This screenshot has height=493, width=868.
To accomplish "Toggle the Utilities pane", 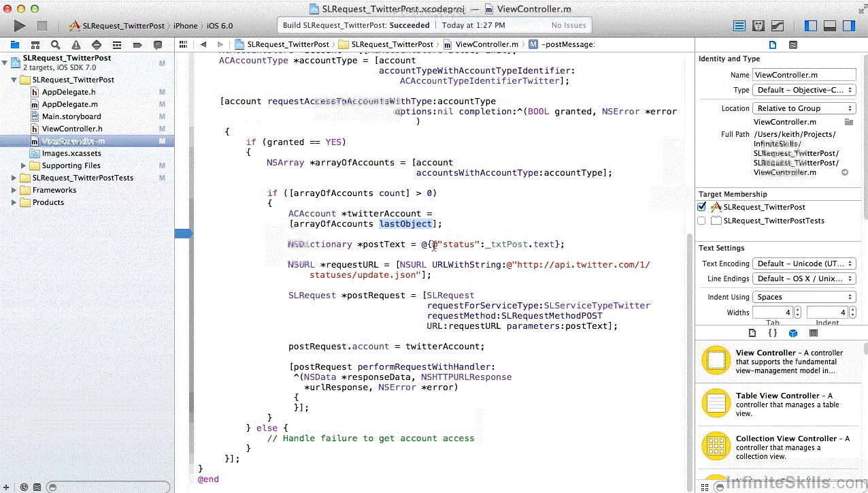I will pos(848,26).
